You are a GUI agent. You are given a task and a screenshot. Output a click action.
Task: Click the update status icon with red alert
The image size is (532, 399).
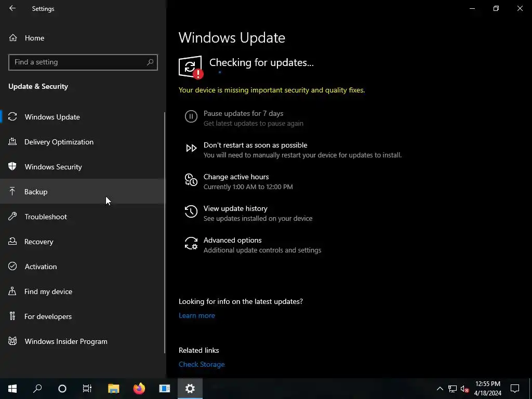coord(191,67)
